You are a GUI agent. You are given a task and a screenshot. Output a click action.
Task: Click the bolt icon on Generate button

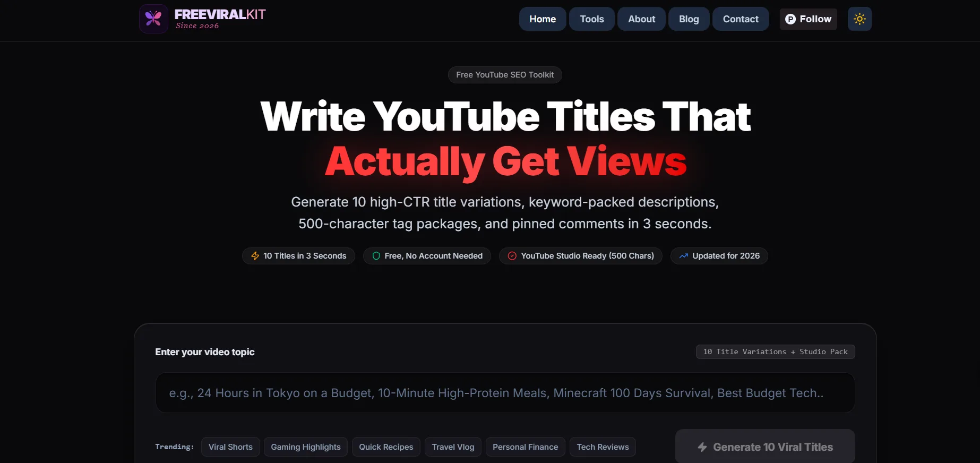(702, 447)
